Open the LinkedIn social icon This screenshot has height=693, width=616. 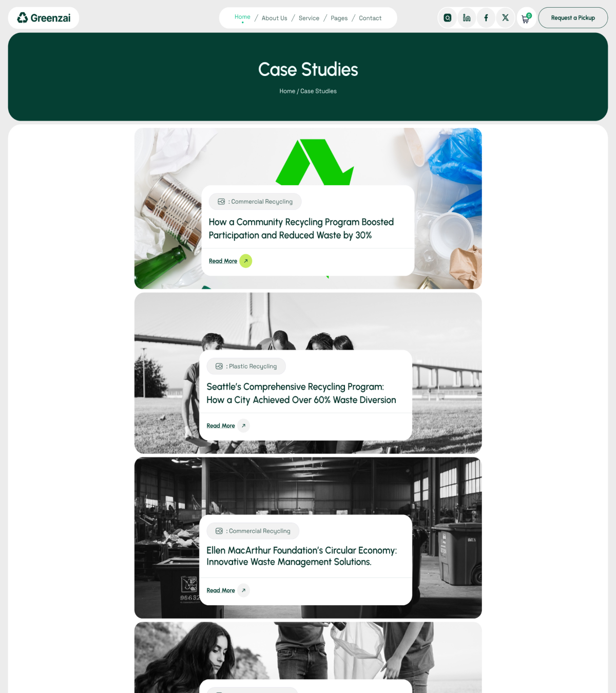pos(467,18)
